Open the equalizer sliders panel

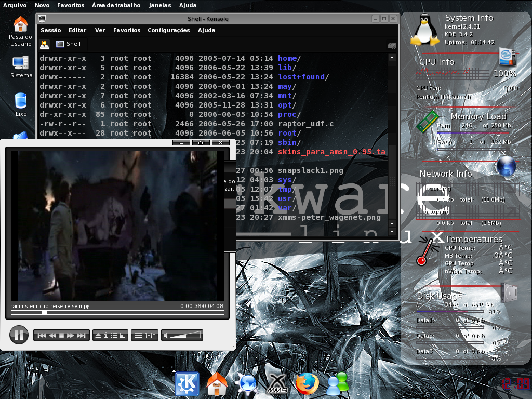point(150,336)
